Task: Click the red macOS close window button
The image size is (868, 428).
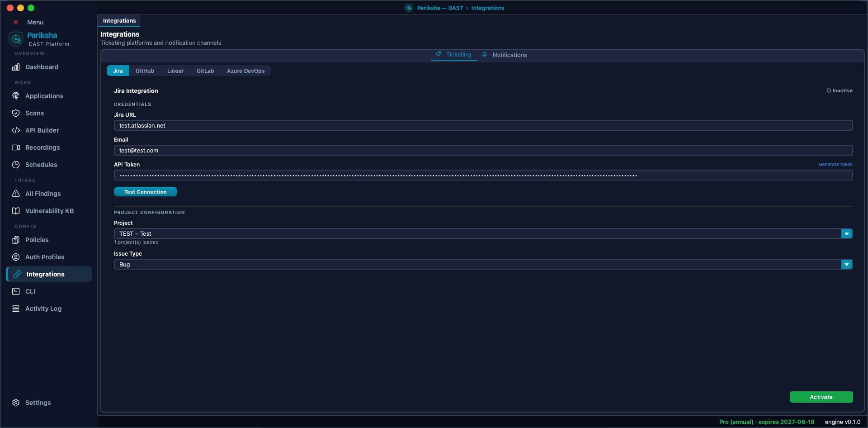Action: pos(10,8)
